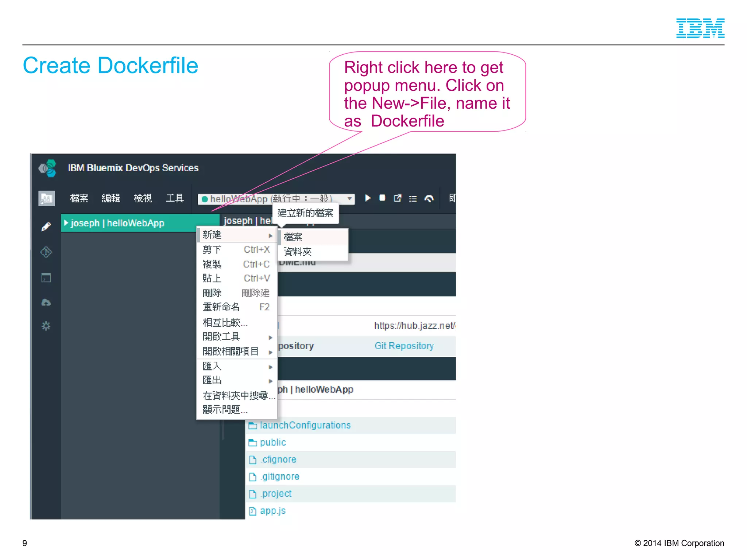747x560 pixels.
Task: Open the 檔案 (File) menu in the menu bar
Action: point(79,198)
